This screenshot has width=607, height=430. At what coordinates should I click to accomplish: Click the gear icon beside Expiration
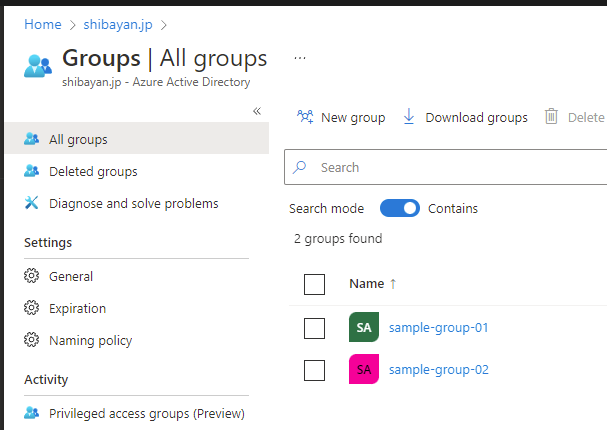[31, 308]
